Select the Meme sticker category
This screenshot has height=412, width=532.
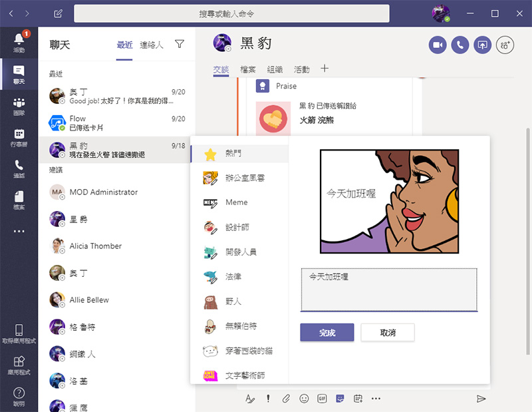coord(239,202)
